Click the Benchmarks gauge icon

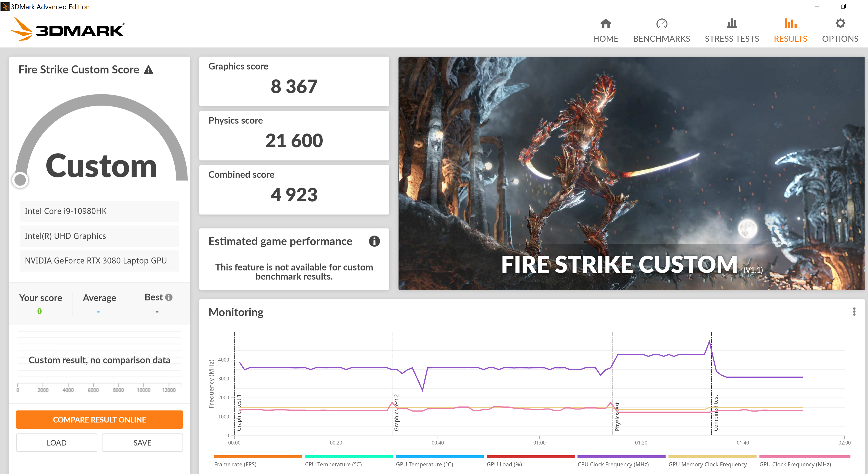661,23
